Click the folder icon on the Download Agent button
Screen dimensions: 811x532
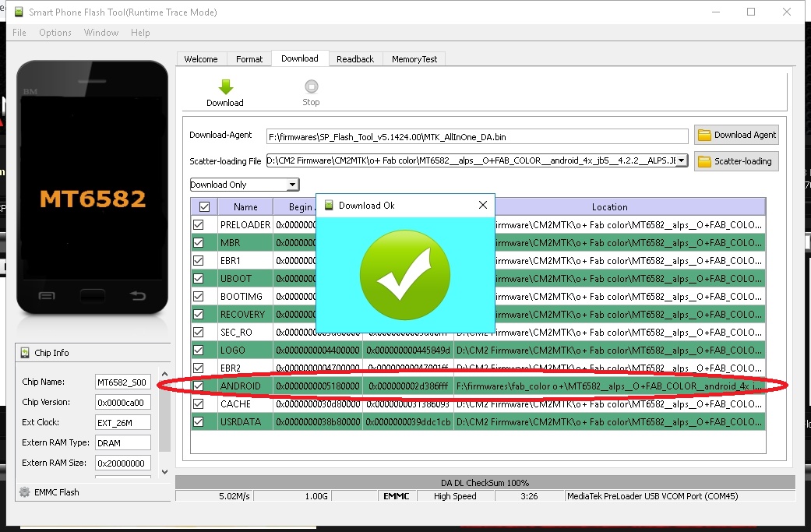(x=704, y=135)
